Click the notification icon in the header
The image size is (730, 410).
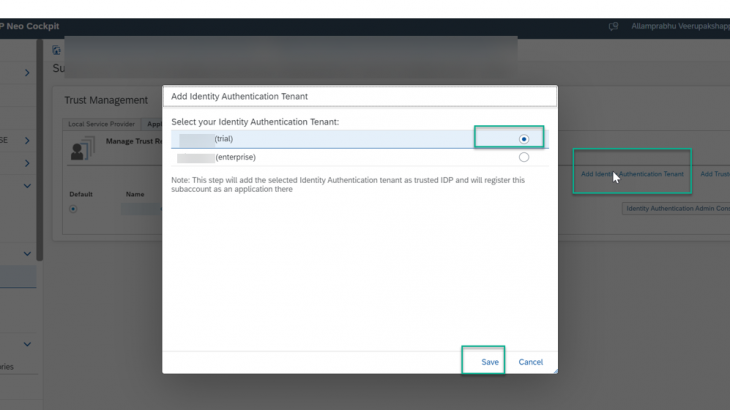tap(613, 26)
